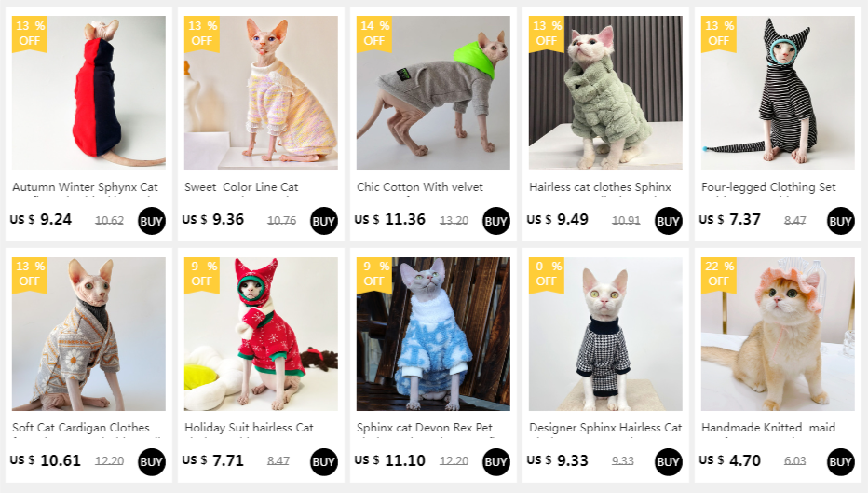View the striped jumpsuit with cat-ear hood image
868x493 pixels.
tap(778, 92)
